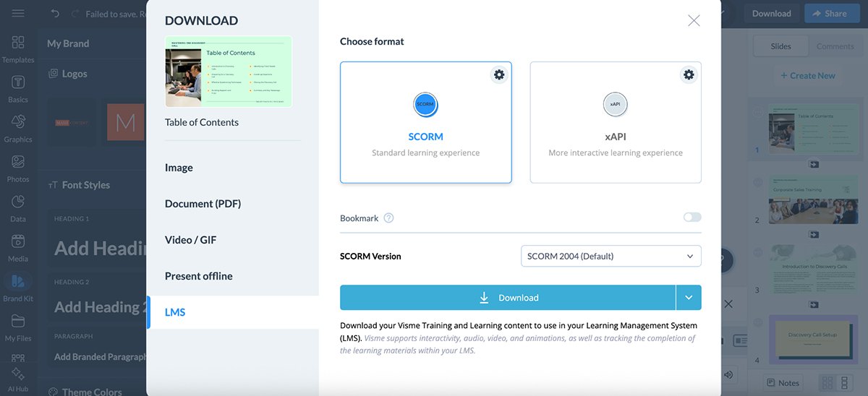Open the Graphics sidebar panel
Image resolution: width=868 pixels, height=396 pixels.
18,129
